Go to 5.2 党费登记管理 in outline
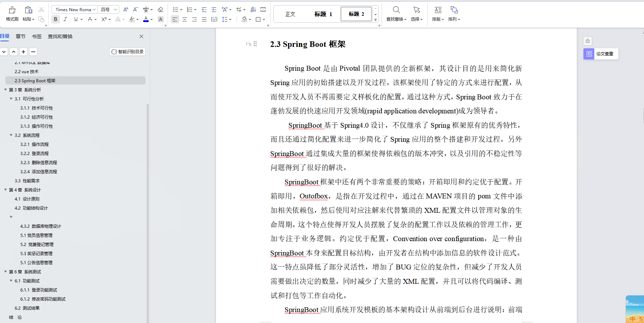The image size is (644, 323). [x=37, y=244]
